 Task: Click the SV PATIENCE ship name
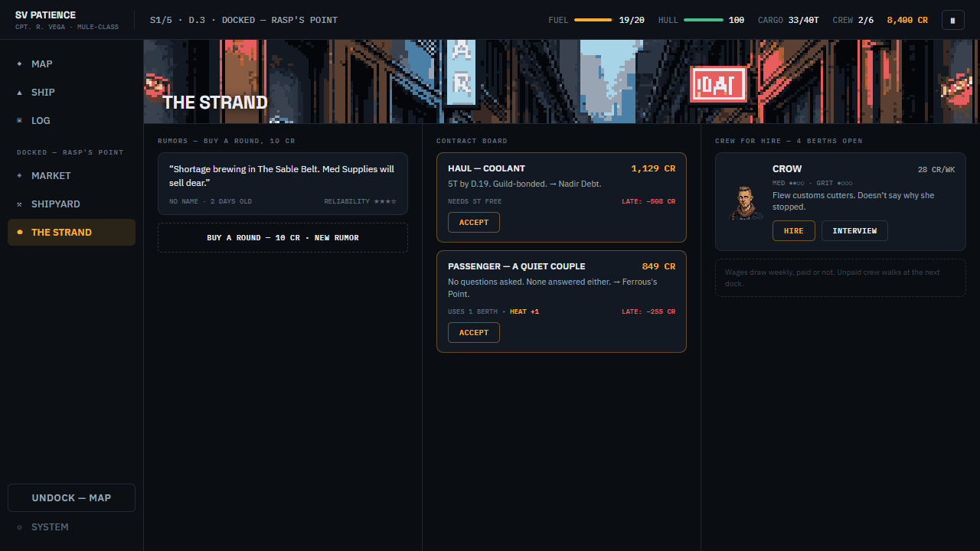(x=45, y=15)
